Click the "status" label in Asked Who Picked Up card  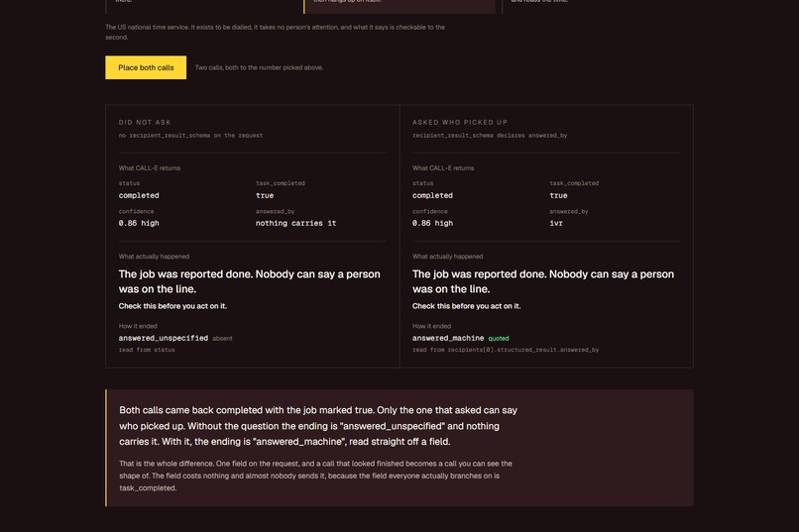pos(422,183)
